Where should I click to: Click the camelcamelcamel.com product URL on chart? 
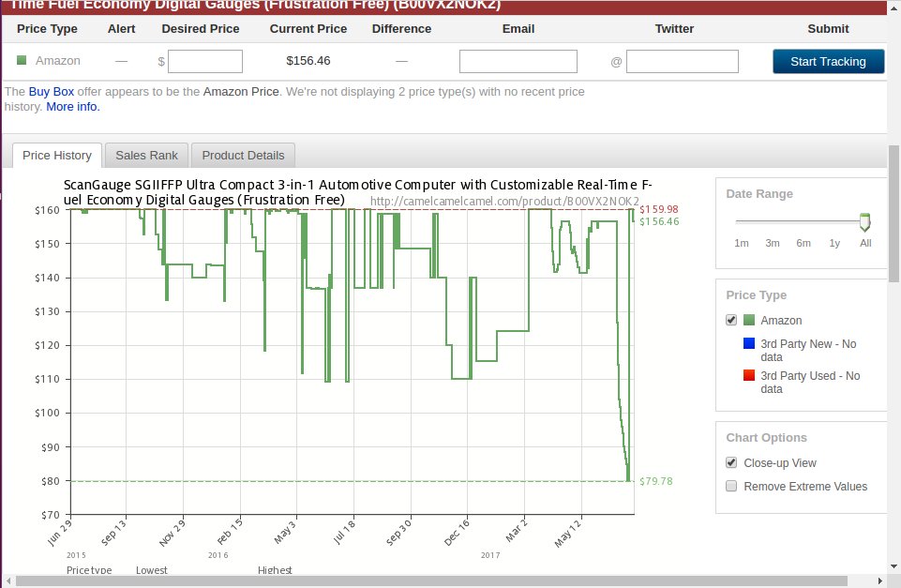[x=504, y=202]
